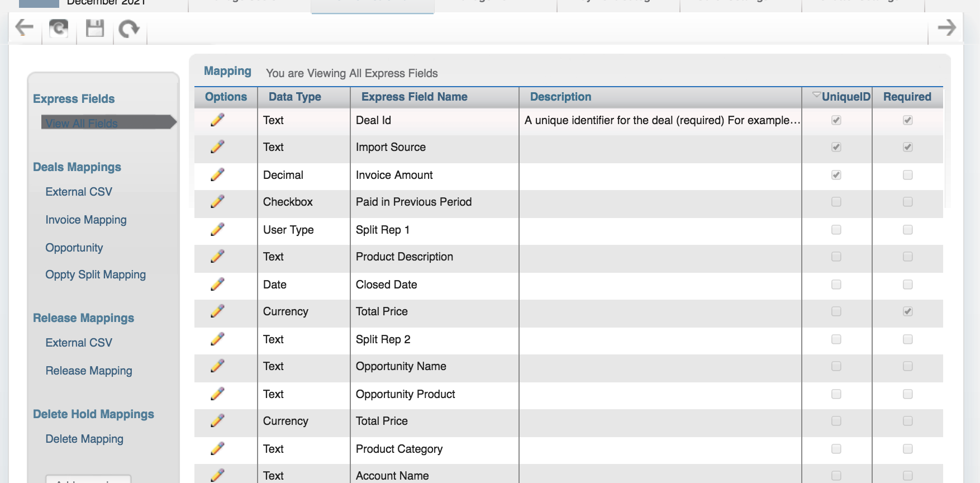This screenshot has width=980, height=483.
Task: Uncheck UniqueID for Import Source
Action: click(836, 147)
